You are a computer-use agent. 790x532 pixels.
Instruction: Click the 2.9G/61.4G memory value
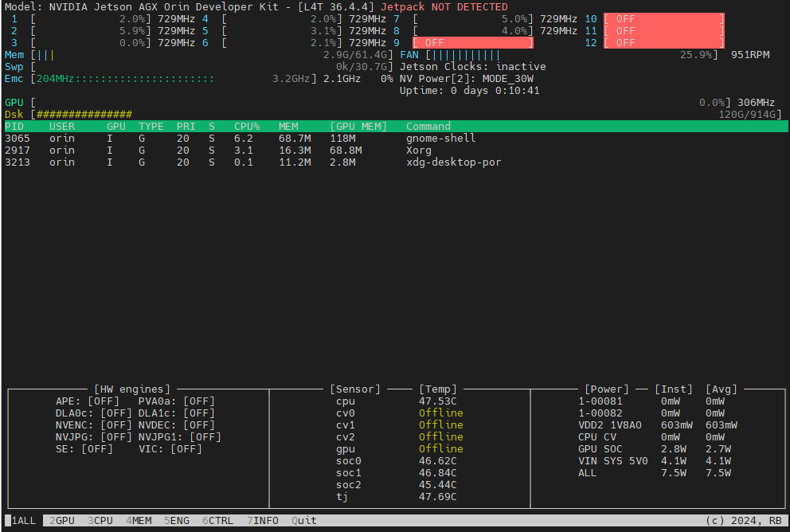pos(354,55)
